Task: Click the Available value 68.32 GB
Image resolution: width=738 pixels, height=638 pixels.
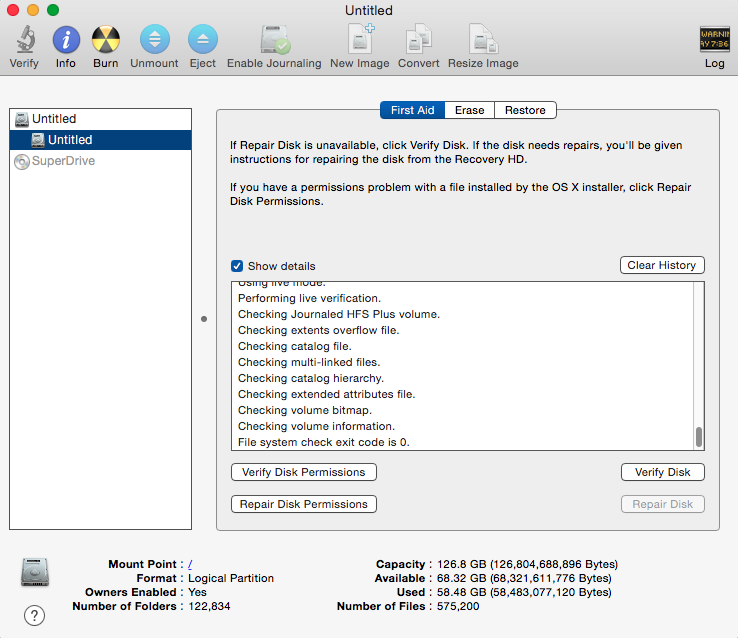Action: pyautogui.click(x=524, y=578)
